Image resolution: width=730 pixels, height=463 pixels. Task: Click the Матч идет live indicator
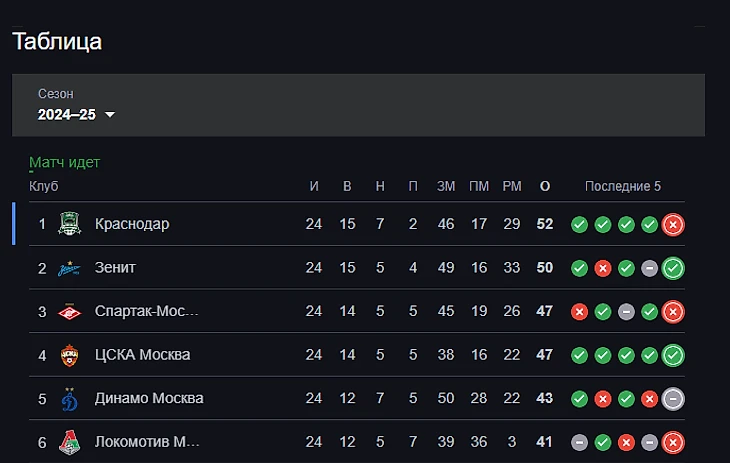[65, 162]
